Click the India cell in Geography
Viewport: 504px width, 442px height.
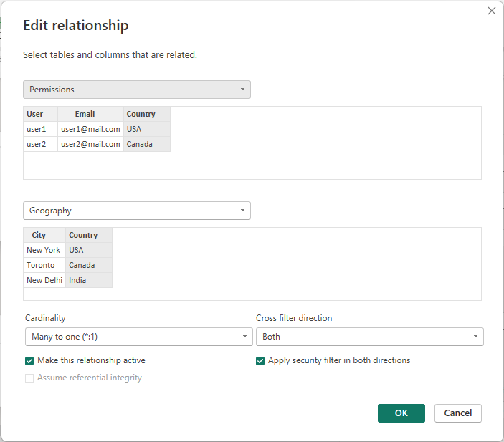77,280
